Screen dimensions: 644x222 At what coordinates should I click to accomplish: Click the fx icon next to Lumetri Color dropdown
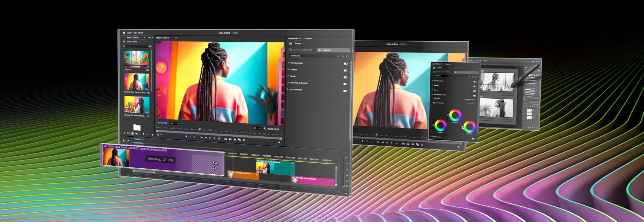click(x=343, y=56)
